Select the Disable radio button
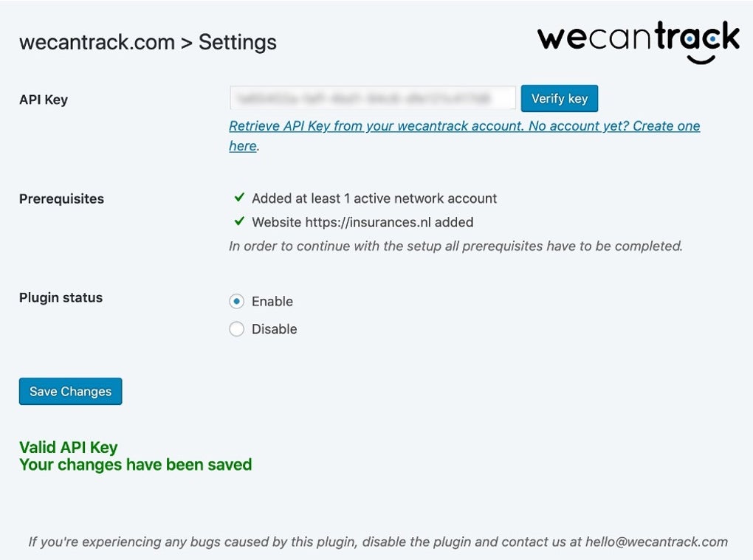753x560 pixels. pyautogui.click(x=236, y=329)
